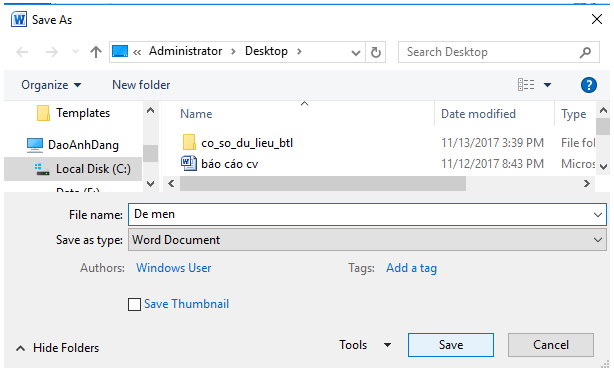Viewport: 614px width, 373px height.
Task: Click the Save button
Action: pyautogui.click(x=451, y=345)
